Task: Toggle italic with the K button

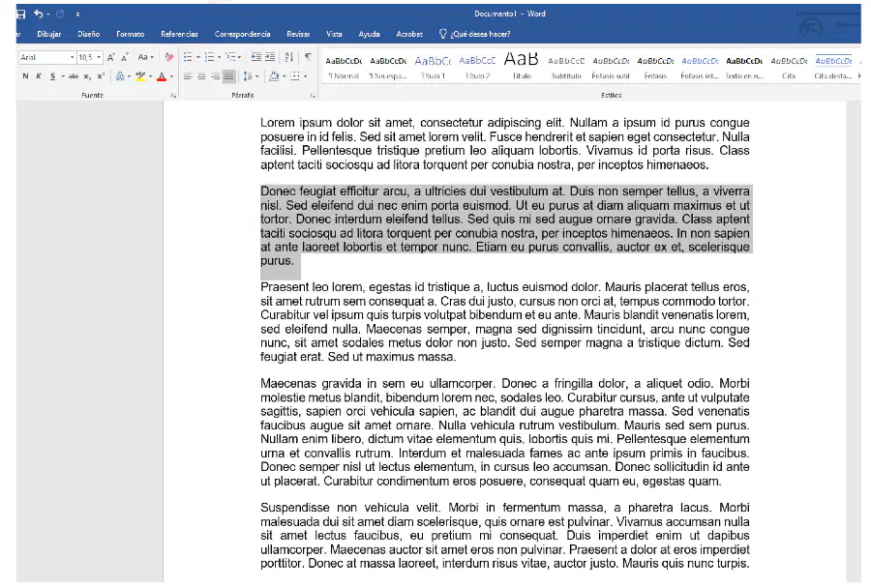Action: click(x=39, y=76)
